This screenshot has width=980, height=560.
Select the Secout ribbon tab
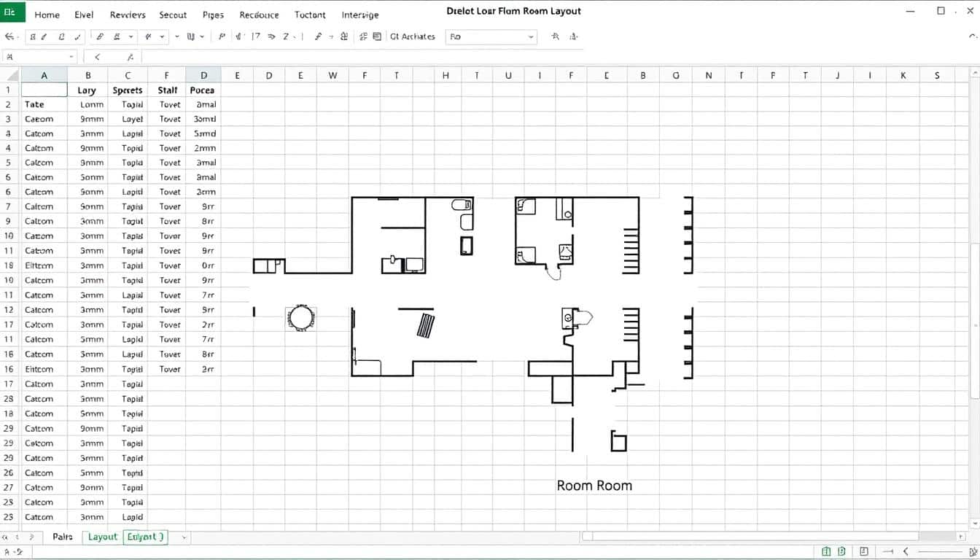[x=173, y=15]
